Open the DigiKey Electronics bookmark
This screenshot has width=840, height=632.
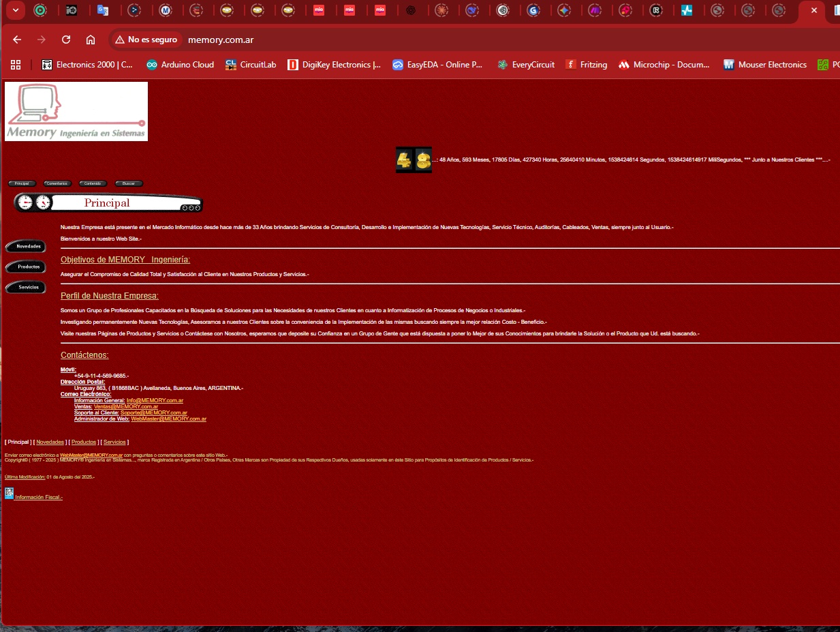click(334, 65)
